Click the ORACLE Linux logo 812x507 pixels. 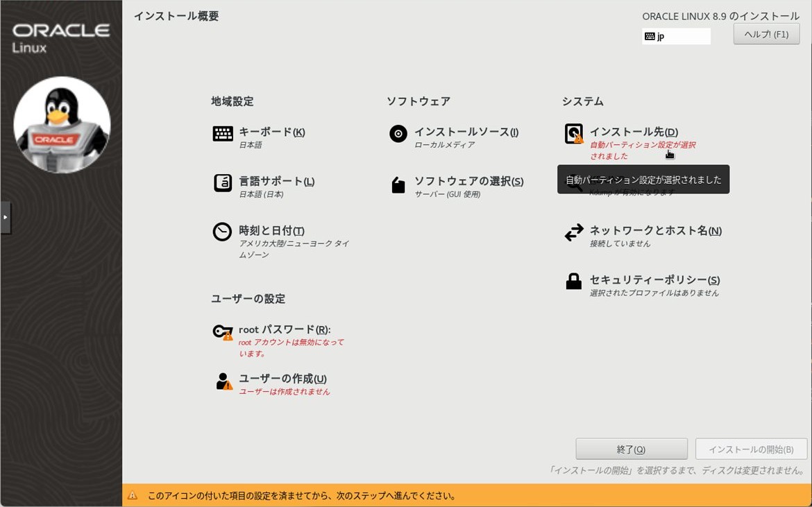pyautogui.click(x=61, y=37)
